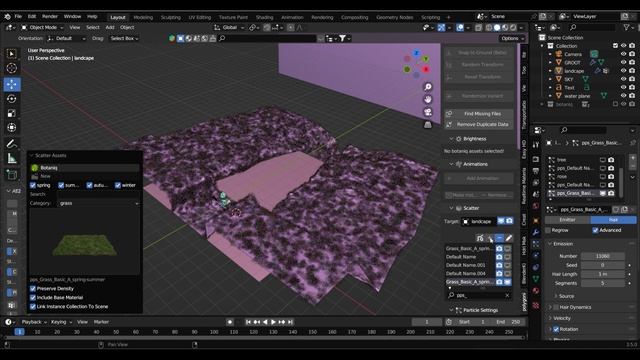Select the Add Cube tool
This screenshot has width=640, height=360.
click(x=12, y=175)
